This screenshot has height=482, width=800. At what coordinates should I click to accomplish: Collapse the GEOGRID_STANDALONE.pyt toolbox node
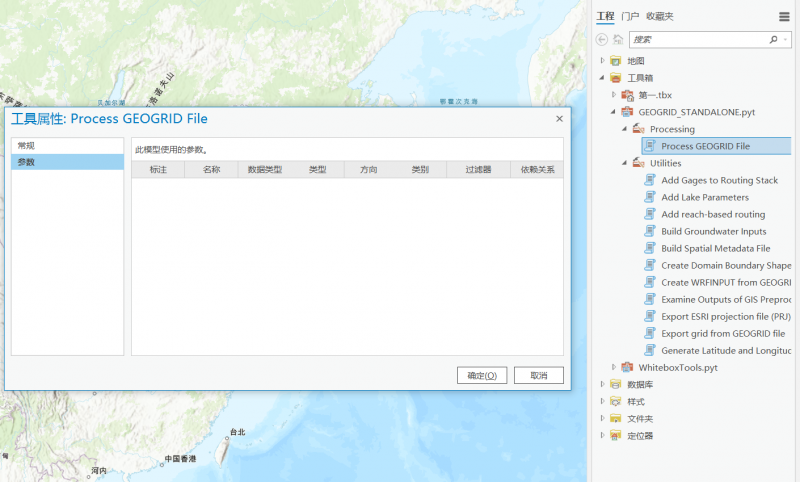tap(613, 112)
